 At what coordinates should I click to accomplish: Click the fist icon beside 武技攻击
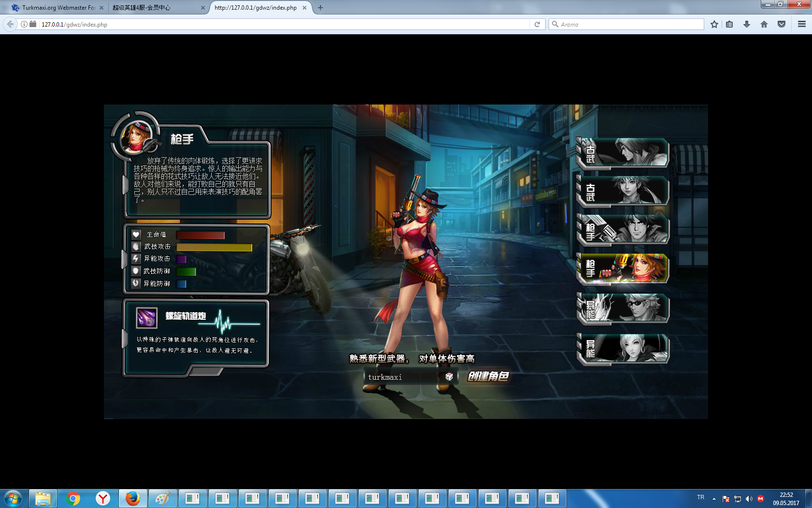point(136,247)
